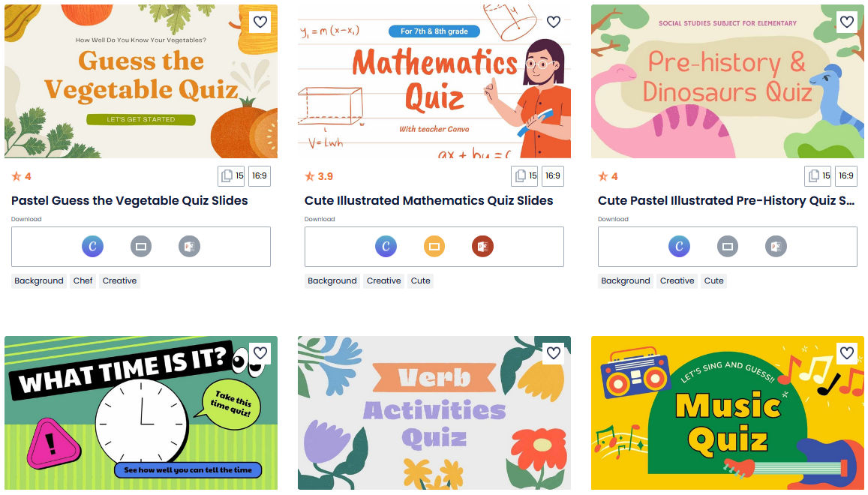868x495 pixels.
Task: Select Chef tag under Vegetable Quiz
Action: pyautogui.click(x=83, y=280)
